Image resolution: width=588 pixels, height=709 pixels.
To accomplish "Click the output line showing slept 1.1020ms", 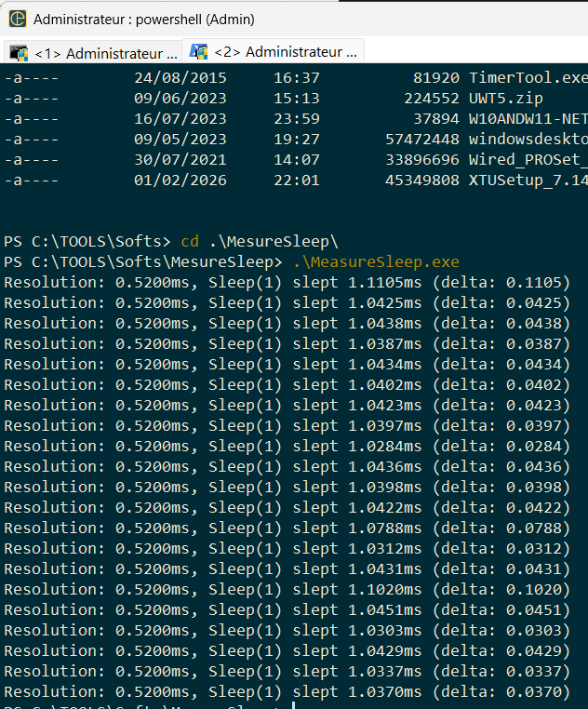I will (287, 589).
